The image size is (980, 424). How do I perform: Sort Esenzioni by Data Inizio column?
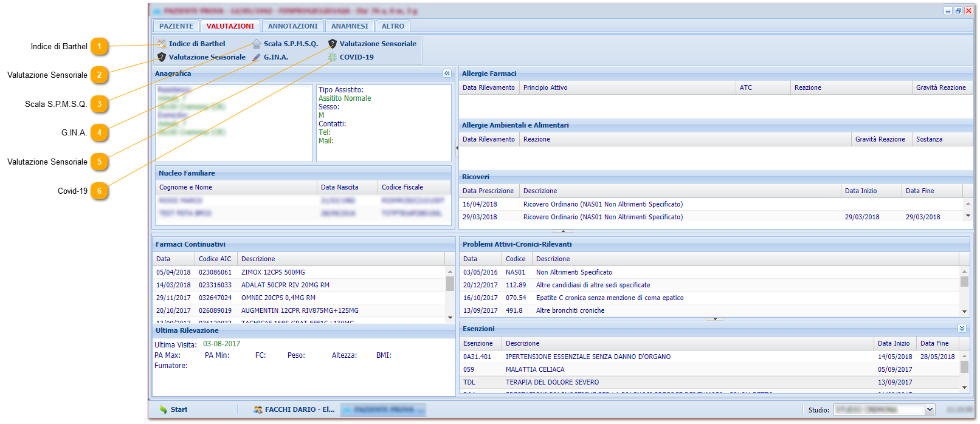pyautogui.click(x=895, y=343)
